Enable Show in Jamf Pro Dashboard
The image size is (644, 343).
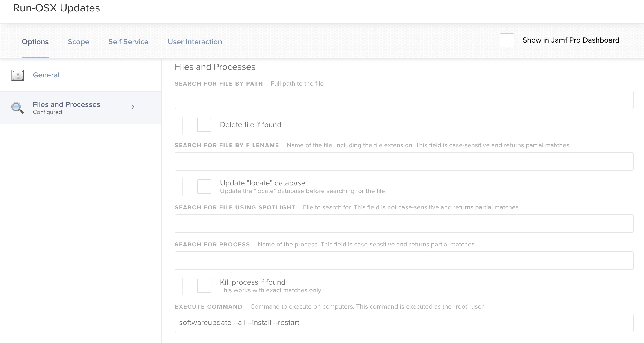[x=507, y=40]
